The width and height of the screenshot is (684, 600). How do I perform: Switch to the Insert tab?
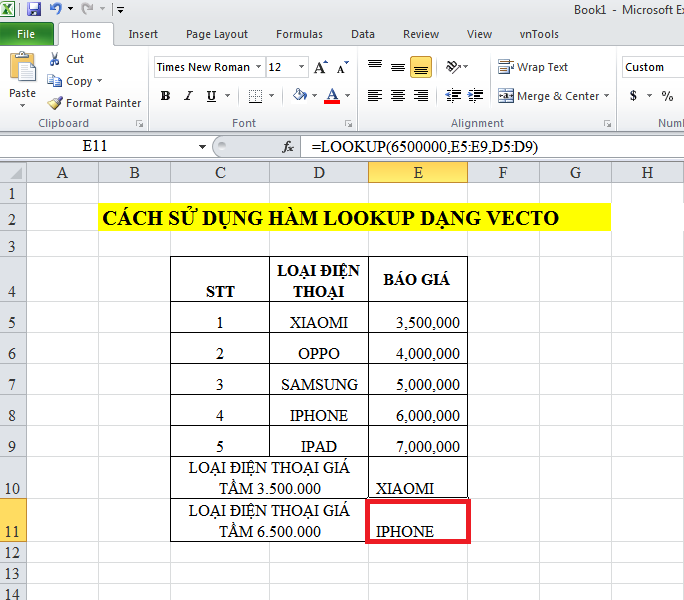pyautogui.click(x=143, y=34)
